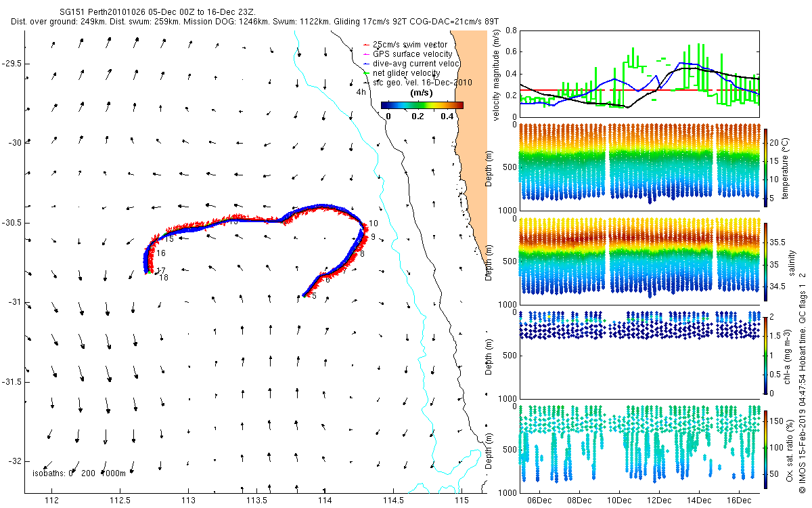Click latitude tick label '-29.5'
The width and height of the screenshot is (812, 508).
pos(12,63)
